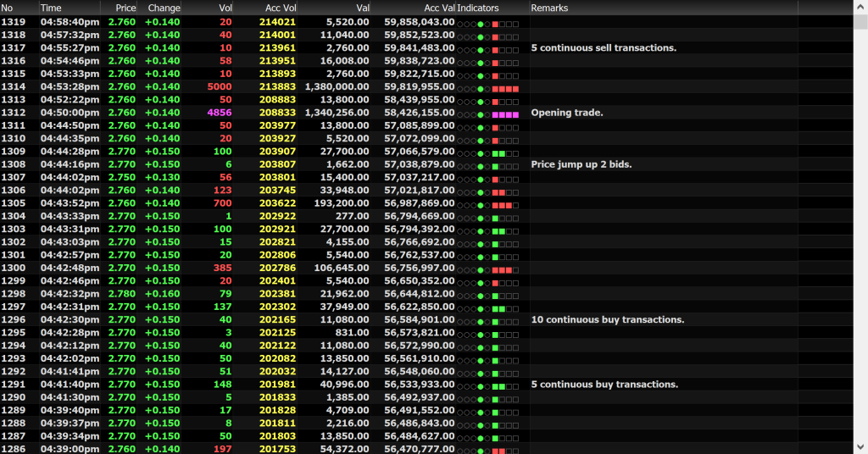This screenshot has height=454, width=868.
Task: Click magenta indicator squares on trade 1312
Action: (505, 113)
